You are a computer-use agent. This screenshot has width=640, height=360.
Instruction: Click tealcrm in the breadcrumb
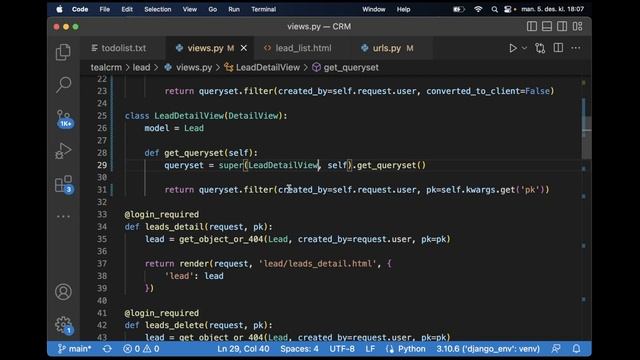106,68
